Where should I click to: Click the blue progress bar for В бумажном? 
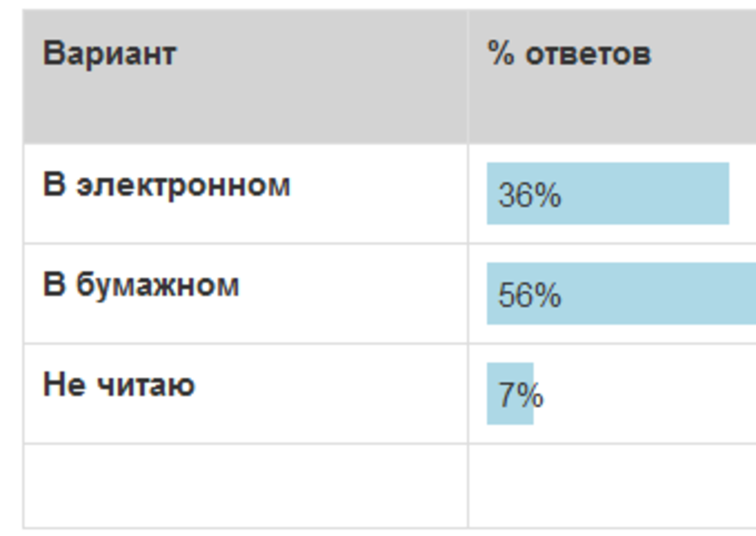coord(621,293)
